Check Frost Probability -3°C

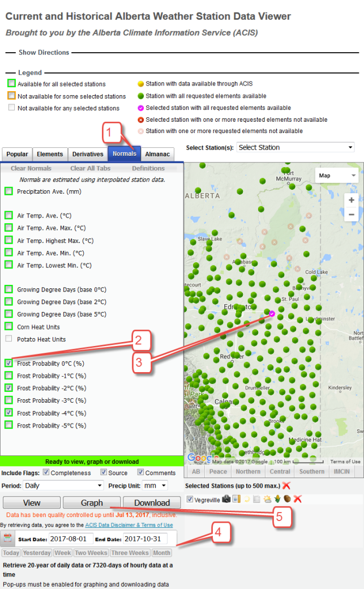(8, 400)
